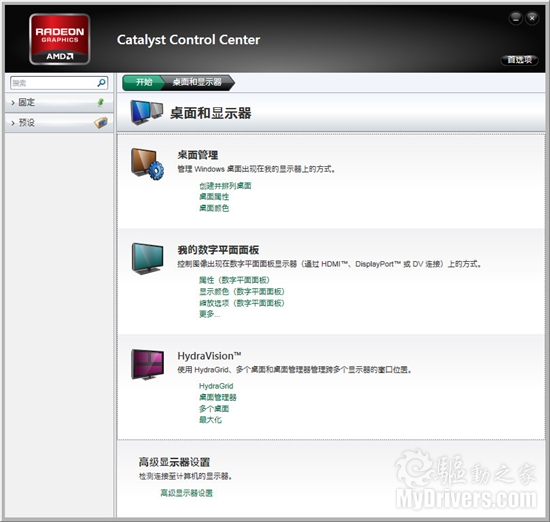Open the HydraGrid link

coord(216,386)
